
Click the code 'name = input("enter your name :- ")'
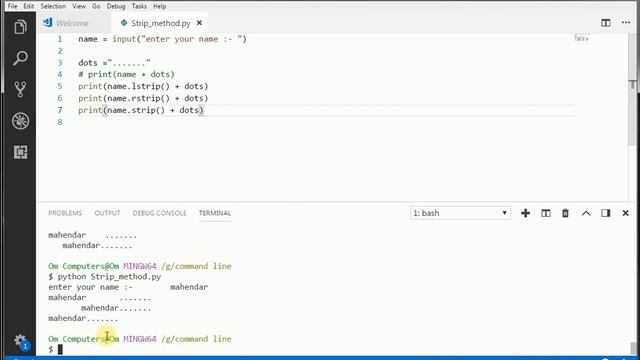162,39
